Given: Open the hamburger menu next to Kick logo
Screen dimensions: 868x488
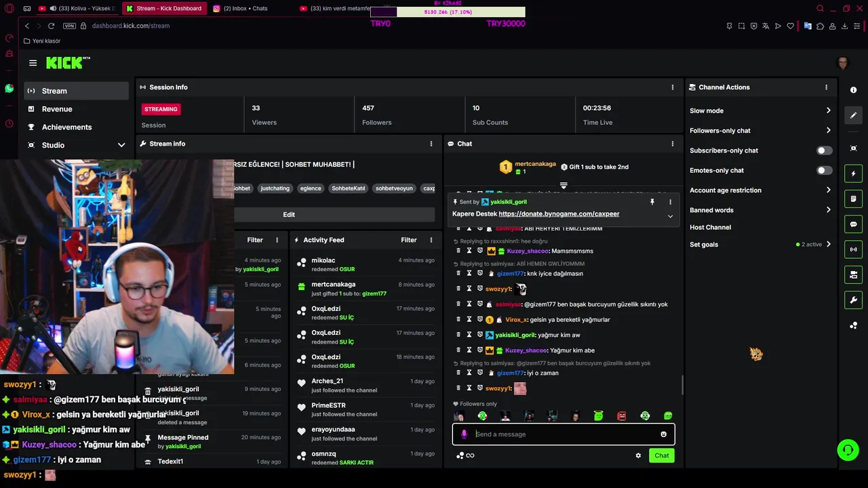Looking at the screenshot, I should pos(33,63).
